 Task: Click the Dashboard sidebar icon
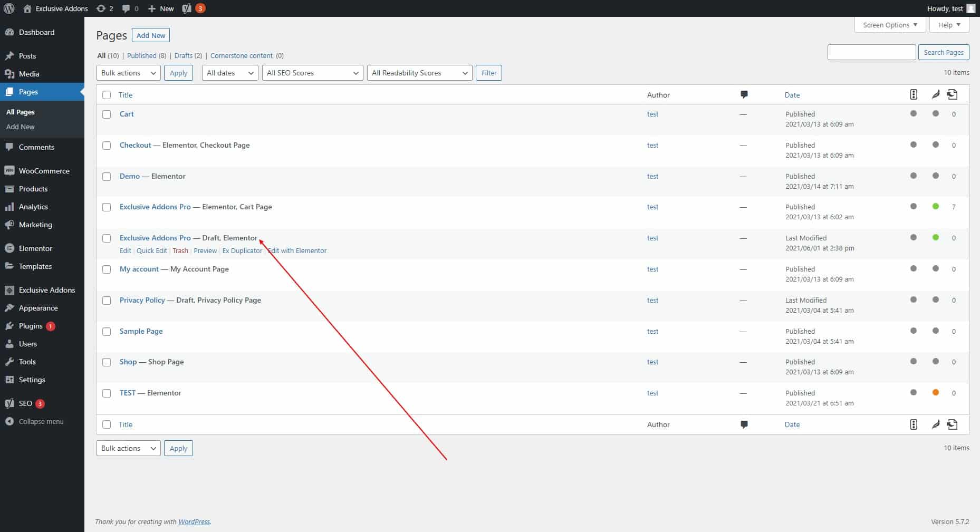(x=9, y=32)
